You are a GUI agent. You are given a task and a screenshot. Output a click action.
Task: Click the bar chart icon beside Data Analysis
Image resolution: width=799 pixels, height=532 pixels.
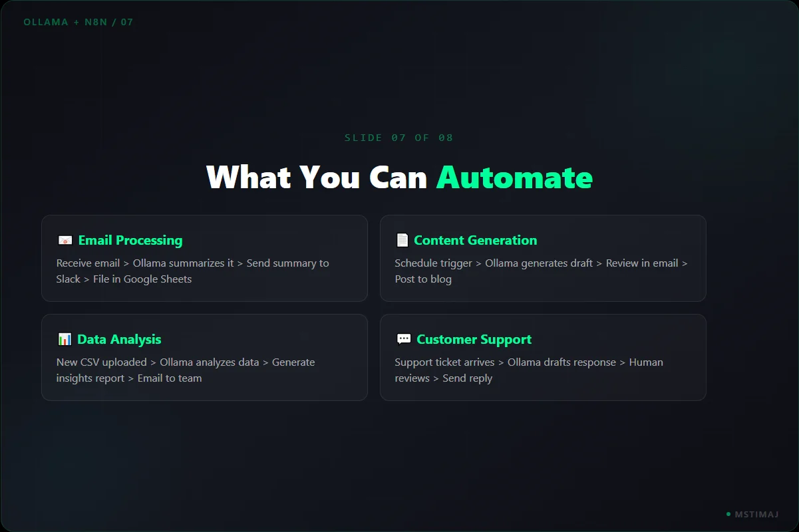coord(65,339)
